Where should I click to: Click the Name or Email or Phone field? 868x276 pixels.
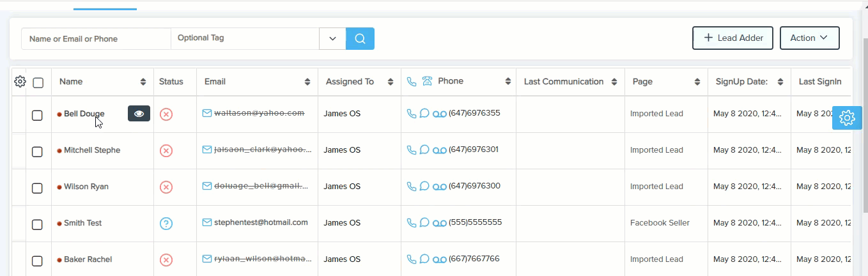96,39
